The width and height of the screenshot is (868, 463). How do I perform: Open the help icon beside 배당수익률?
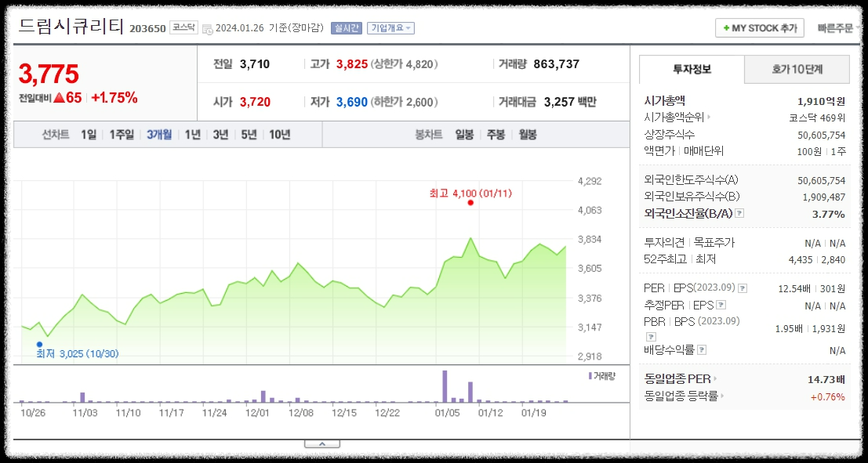point(702,349)
